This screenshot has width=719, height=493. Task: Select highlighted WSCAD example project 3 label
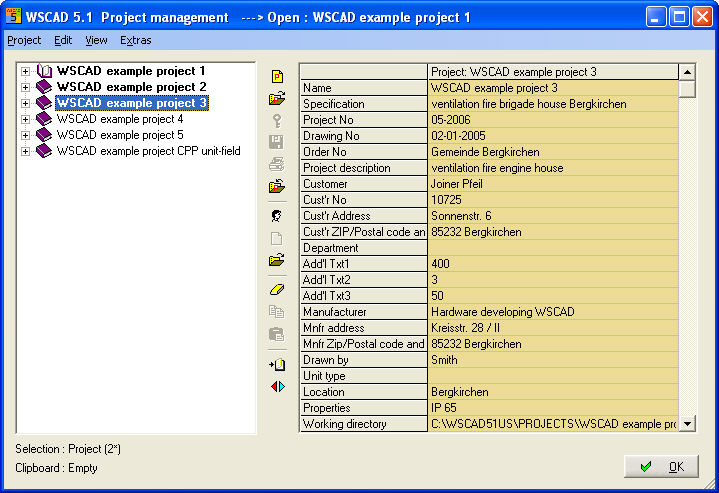pyautogui.click(x=132, y=103)
